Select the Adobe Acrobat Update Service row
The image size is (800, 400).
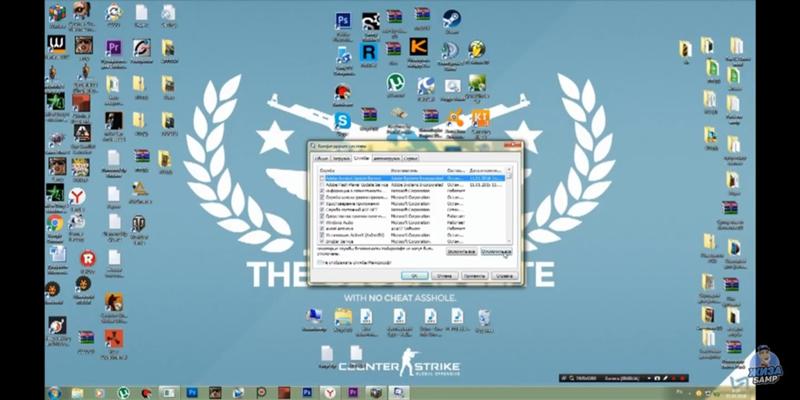[x=412, y=179]
